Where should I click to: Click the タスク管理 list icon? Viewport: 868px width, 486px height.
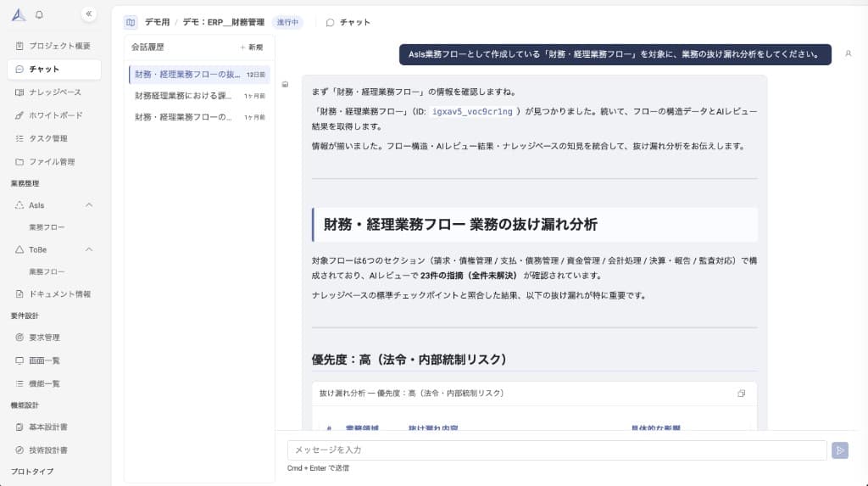[x=19, y=138]
